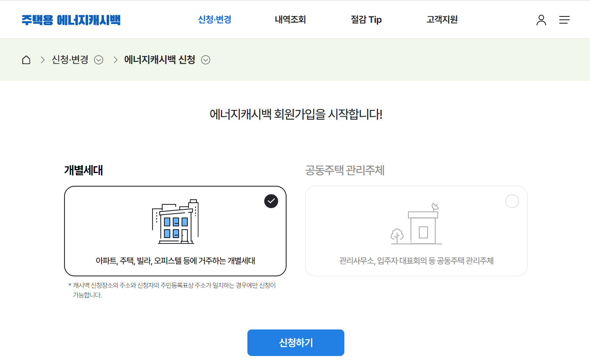The width and height of the screenshot is (590, 364).
Task: Select the 개별세대 household card
Action: [175, 231]
